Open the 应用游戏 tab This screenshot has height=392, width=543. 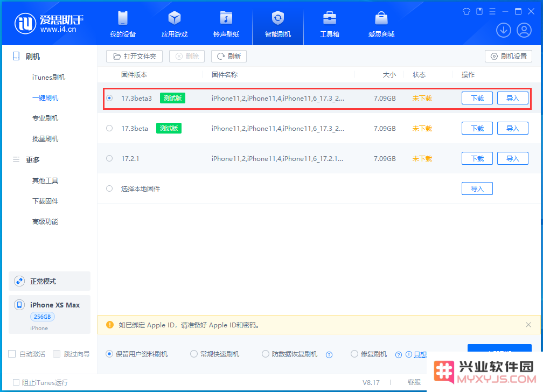pyautogui.click(x=174, y=24)
